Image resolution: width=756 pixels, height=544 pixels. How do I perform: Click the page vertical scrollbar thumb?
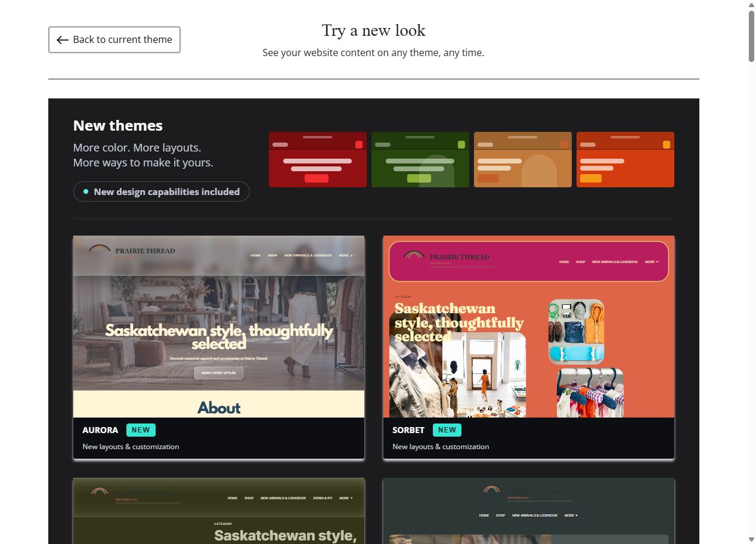point(751,36)
